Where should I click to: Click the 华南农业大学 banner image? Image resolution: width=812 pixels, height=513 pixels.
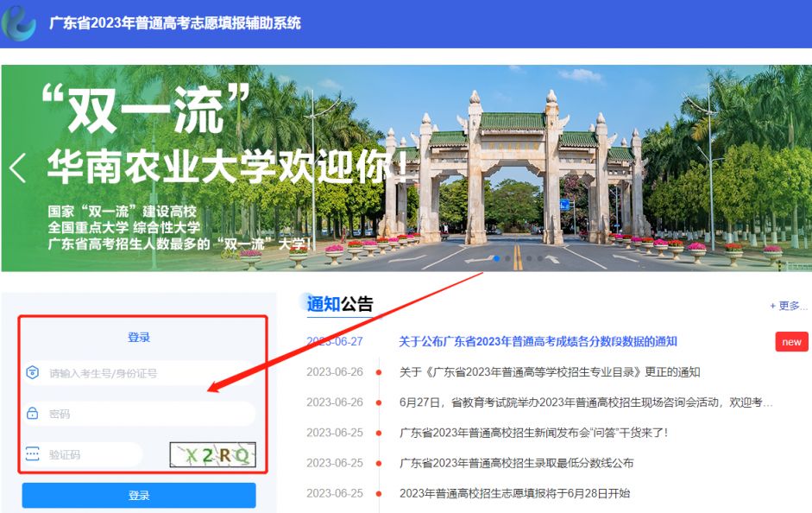click(x=406, y=168)
